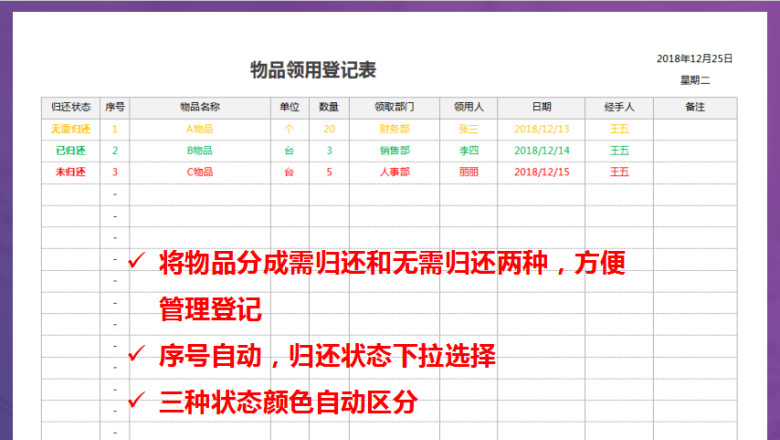Select the 归还状态 column header

(71, 107)
